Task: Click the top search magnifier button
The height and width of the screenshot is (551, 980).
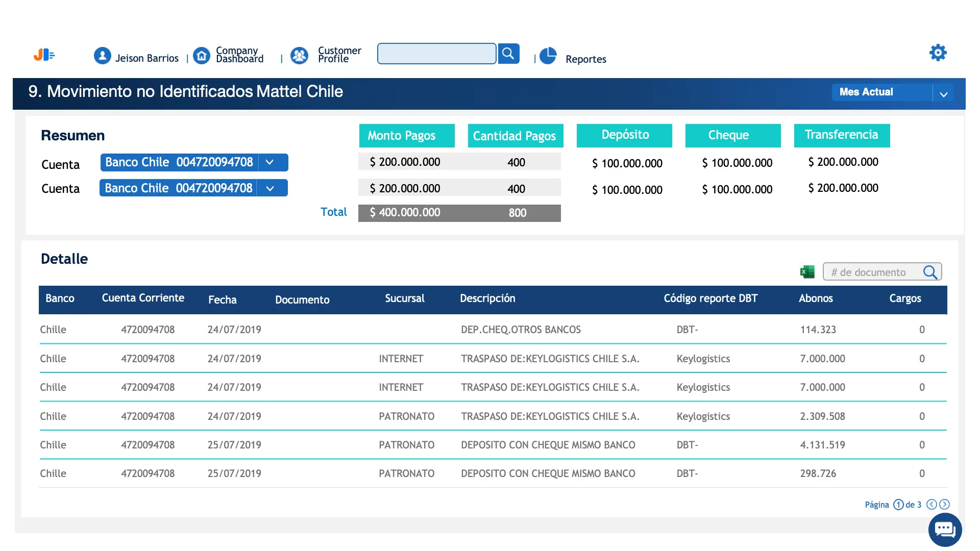Action: pos(508,54)
